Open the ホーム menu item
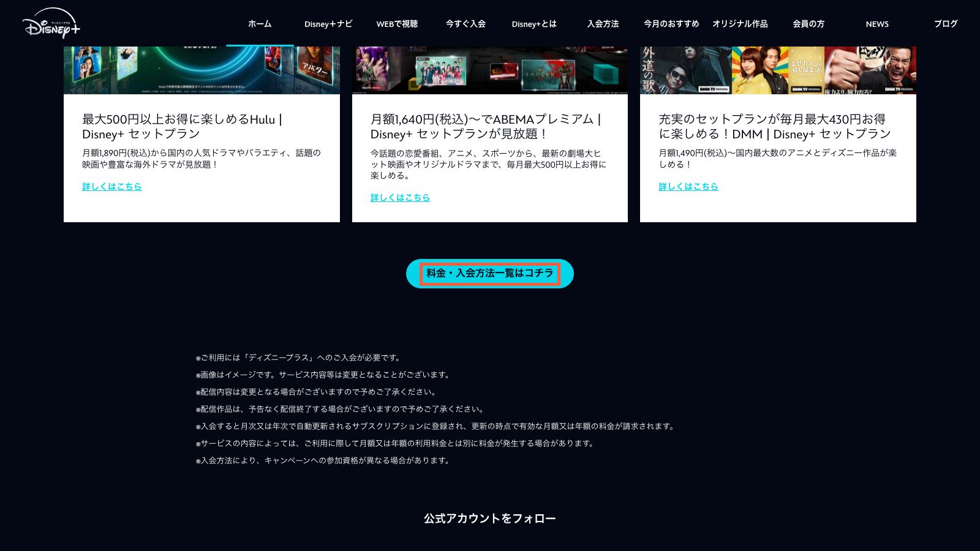 (x=260, y=24)
